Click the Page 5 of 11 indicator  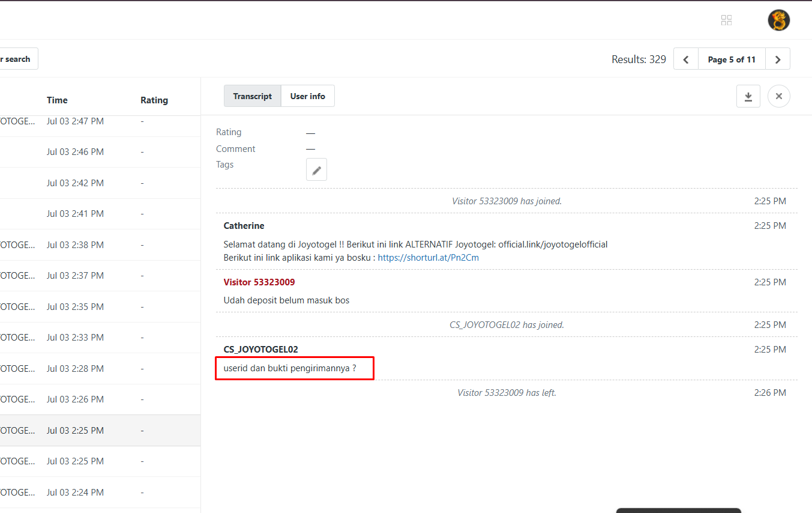tap(732, 59)
